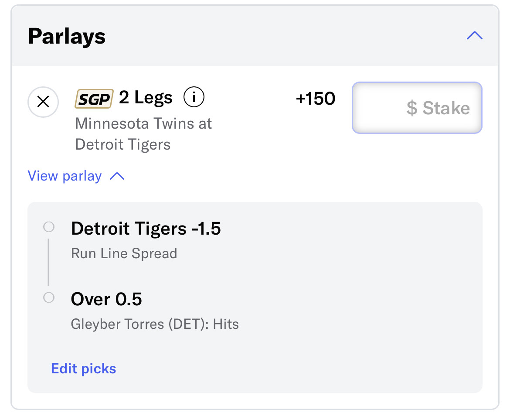Click the Detroit Tigers -1.5 pick
510x420 pixels.
click(146, 229)
